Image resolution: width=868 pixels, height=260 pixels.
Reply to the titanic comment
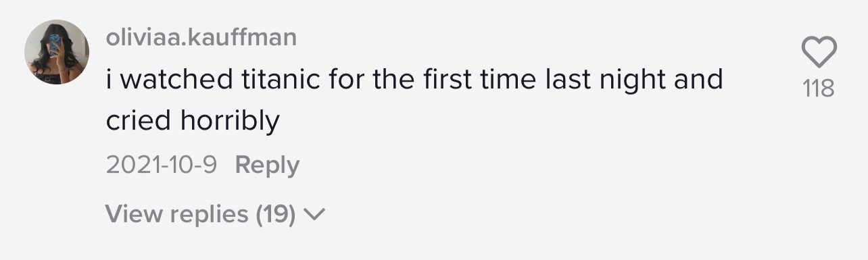(x=267, y=165)
